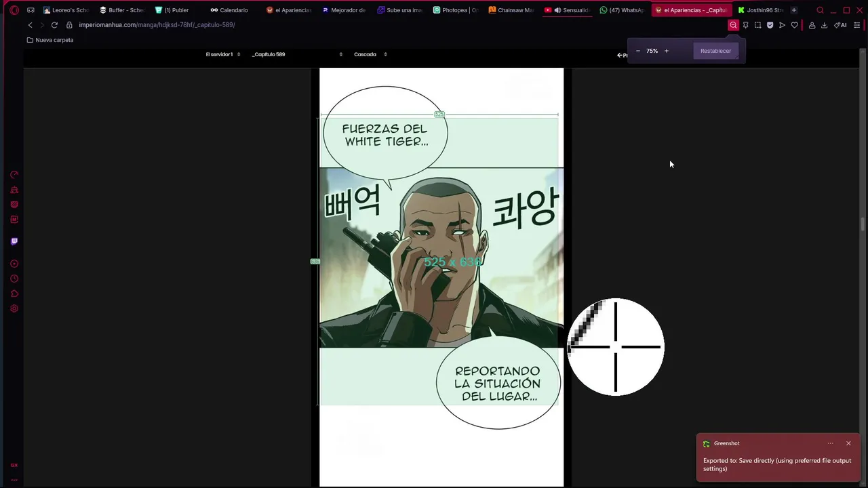Go back to the previous page
This screenshot has height=488, width=868.
point(30,25)
